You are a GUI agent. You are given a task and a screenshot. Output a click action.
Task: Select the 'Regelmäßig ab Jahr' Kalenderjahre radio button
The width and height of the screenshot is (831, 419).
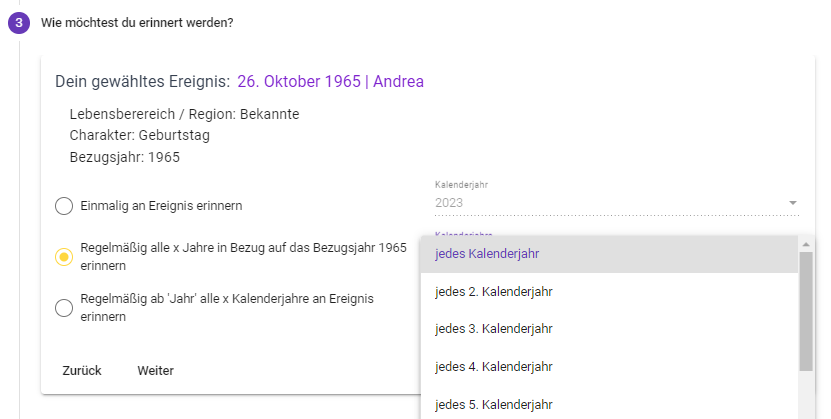coord(64,307)
